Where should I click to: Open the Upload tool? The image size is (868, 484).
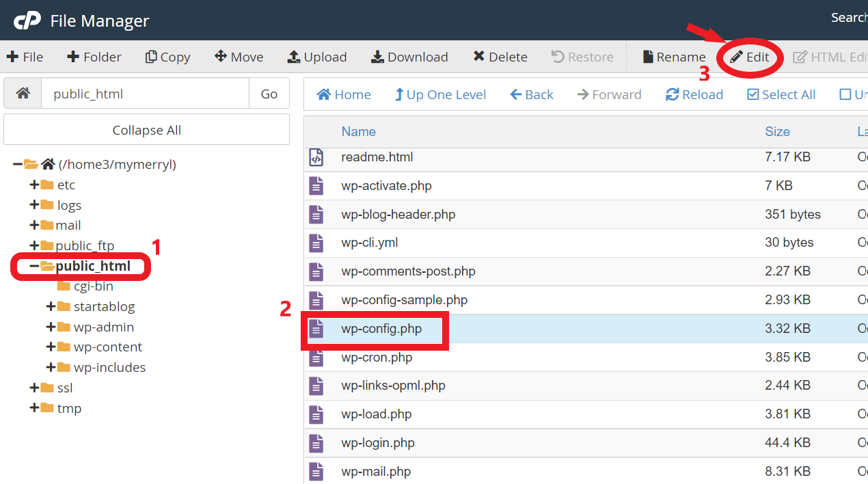point(317,57)
